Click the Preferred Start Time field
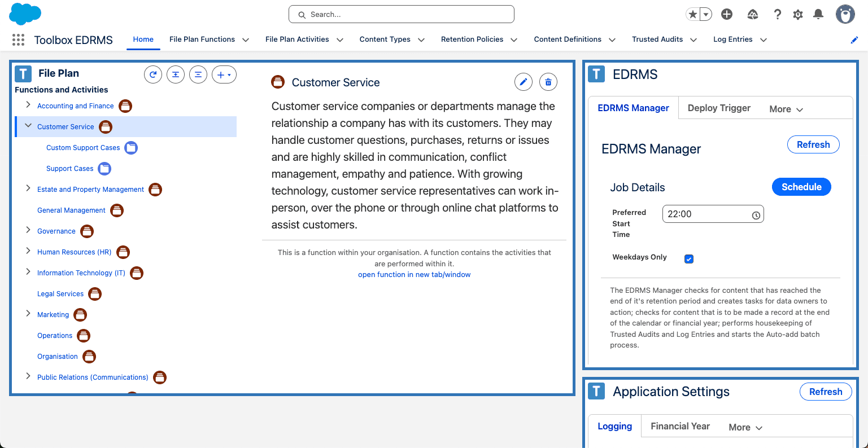The height and width of the screenshot is (448, 868). pos(713,214)
